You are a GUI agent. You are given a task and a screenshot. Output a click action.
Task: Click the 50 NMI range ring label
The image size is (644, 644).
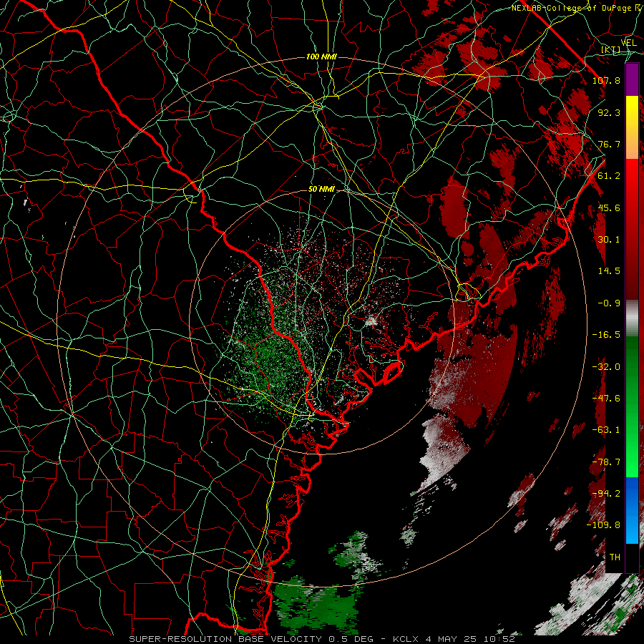[321, 189]
